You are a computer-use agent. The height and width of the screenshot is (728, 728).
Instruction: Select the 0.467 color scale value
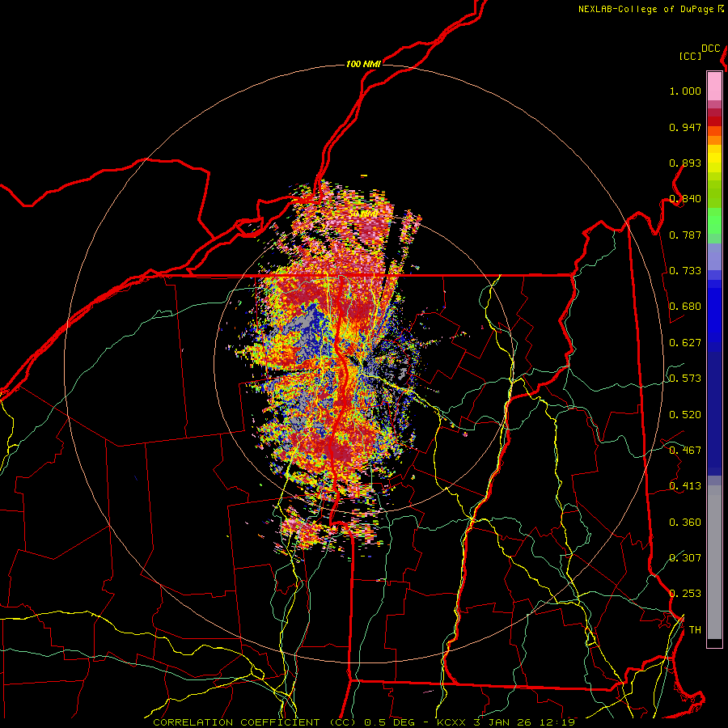(x=685, y=450)
